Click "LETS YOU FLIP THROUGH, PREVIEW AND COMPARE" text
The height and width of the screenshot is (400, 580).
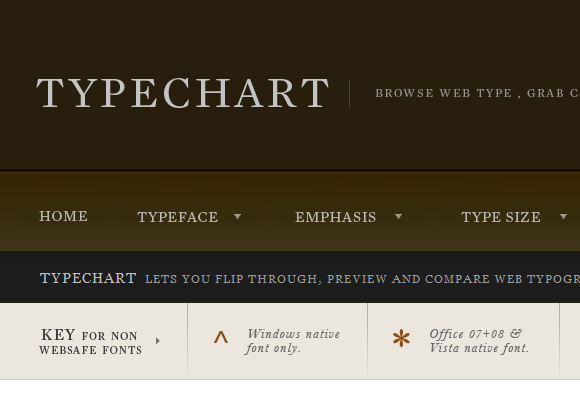point(317,279)
